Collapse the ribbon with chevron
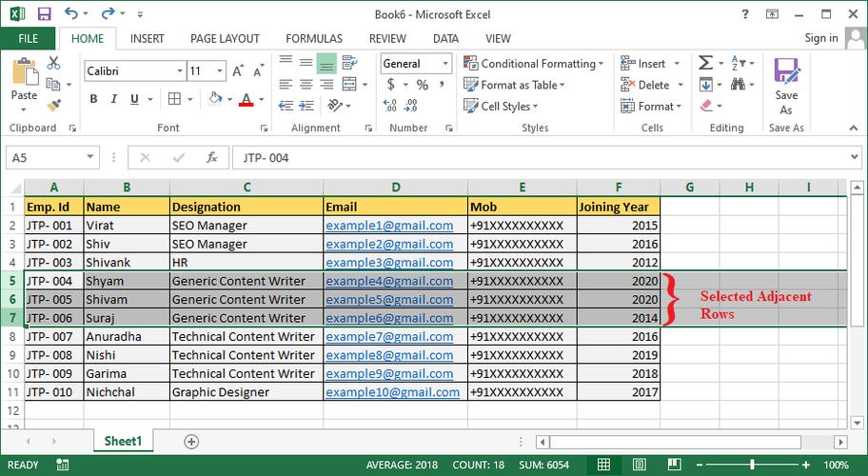 (x=854, y=128)
